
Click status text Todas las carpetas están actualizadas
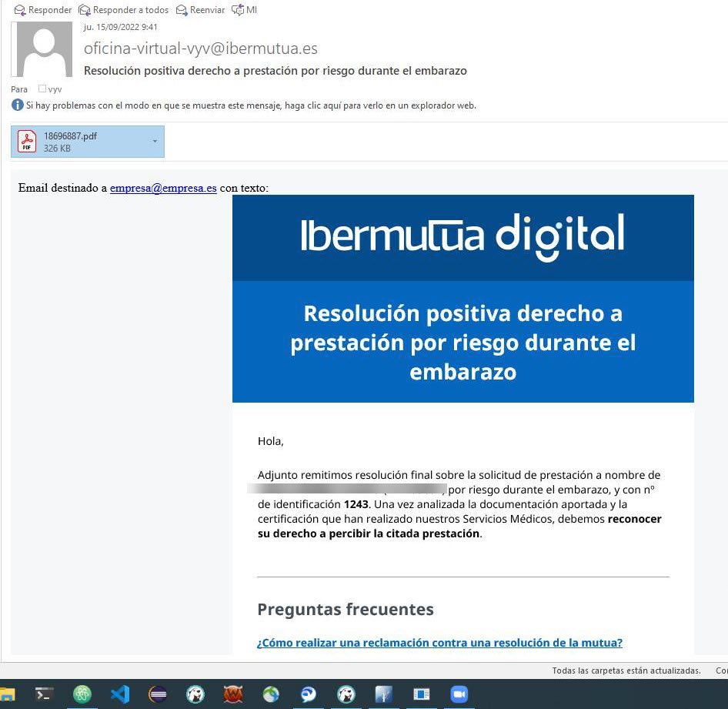[x=626, y=671]
